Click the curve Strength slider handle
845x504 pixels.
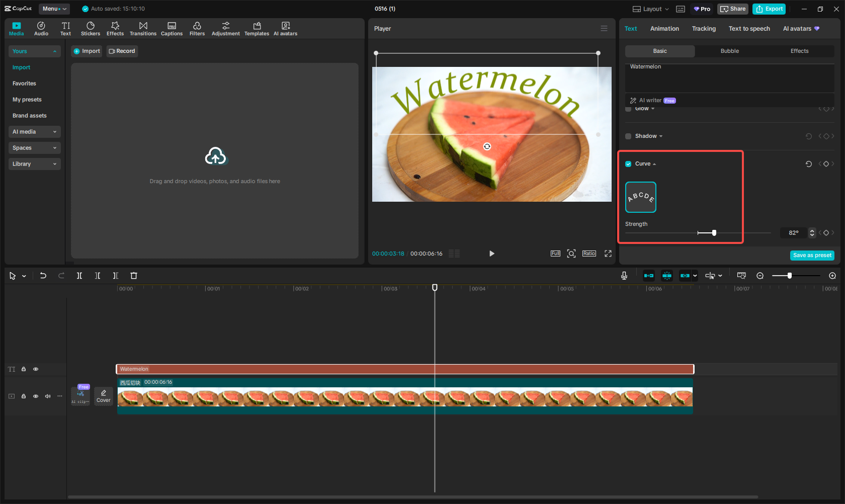pos(714,233)
